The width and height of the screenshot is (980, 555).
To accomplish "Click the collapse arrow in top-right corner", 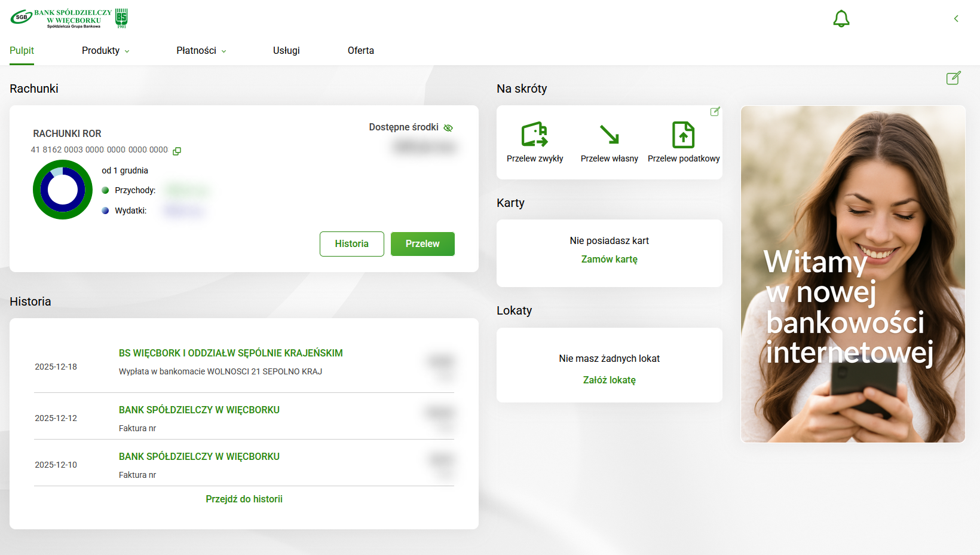I will point(956,19).
